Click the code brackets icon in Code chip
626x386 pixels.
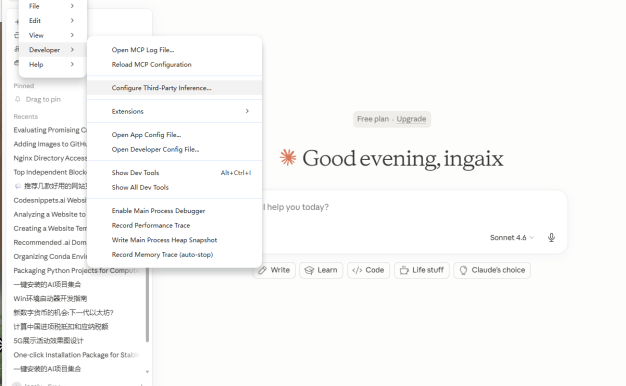357,270
